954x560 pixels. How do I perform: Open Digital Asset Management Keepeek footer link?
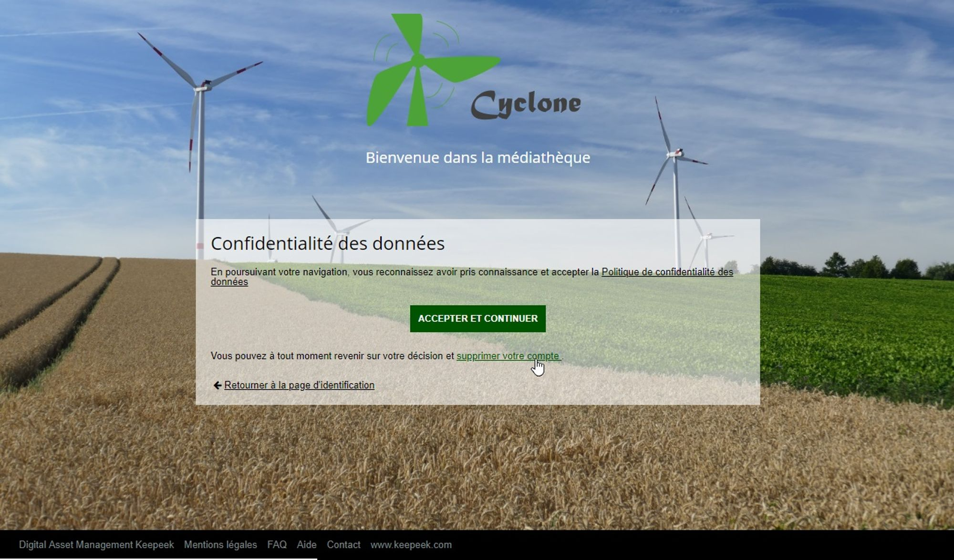pyautogui.click(x=96, y=545)
